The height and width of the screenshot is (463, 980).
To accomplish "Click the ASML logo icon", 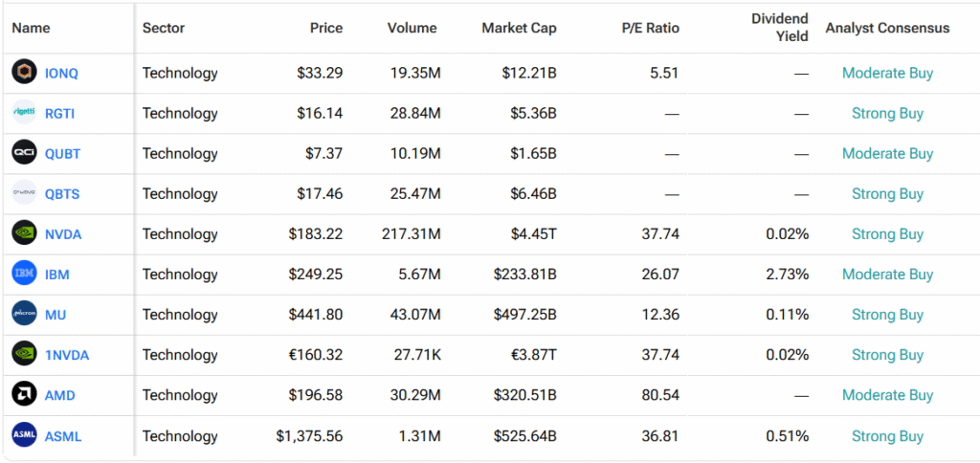I will (x=24, y=435).
